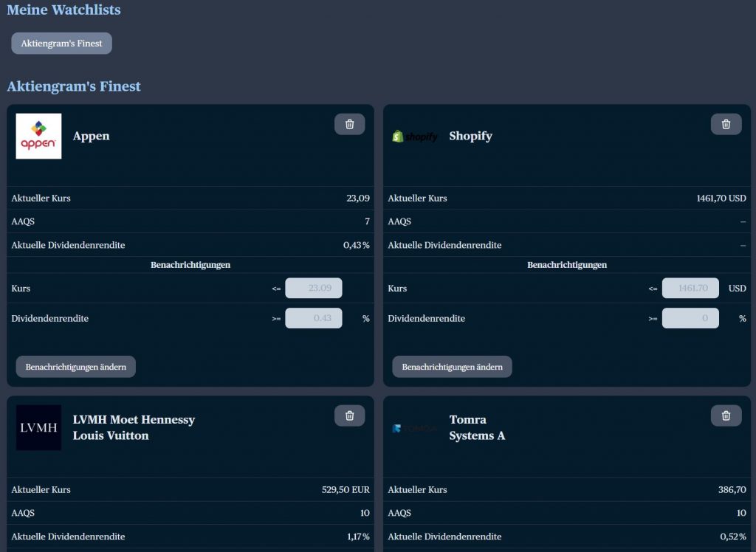Click the Appen stock name
This screenshot has height=552, width=756.
tap(91, 136)
